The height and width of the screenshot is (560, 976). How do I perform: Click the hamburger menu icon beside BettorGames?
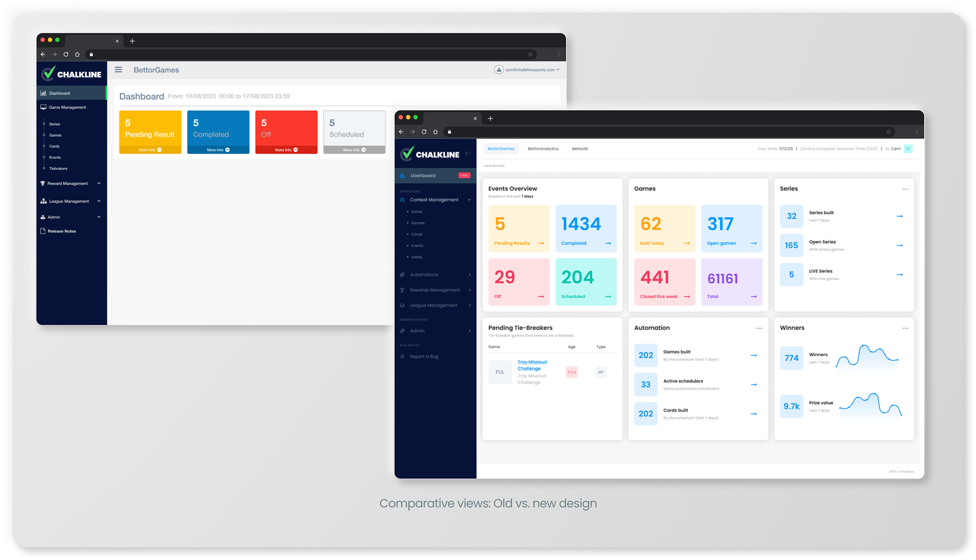pos(118,70)
